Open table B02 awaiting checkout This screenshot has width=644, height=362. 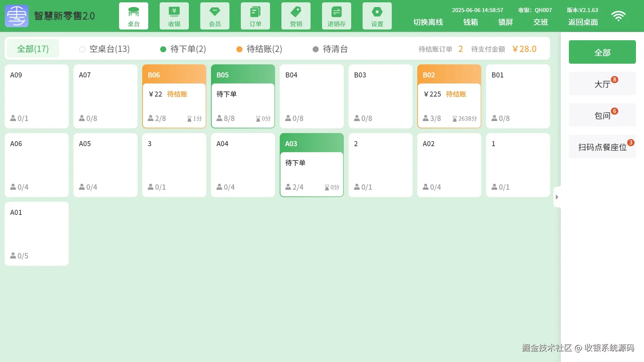click(449, 97)
